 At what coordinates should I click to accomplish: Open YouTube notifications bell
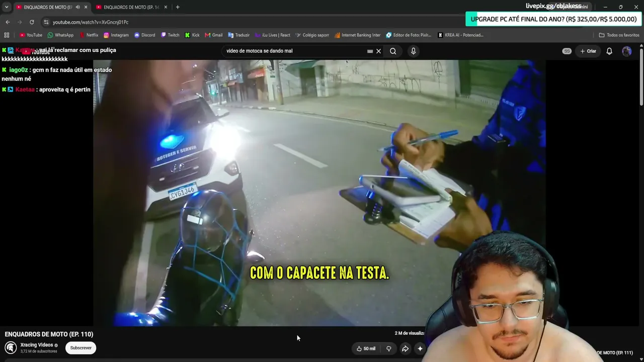coord(609,51)
